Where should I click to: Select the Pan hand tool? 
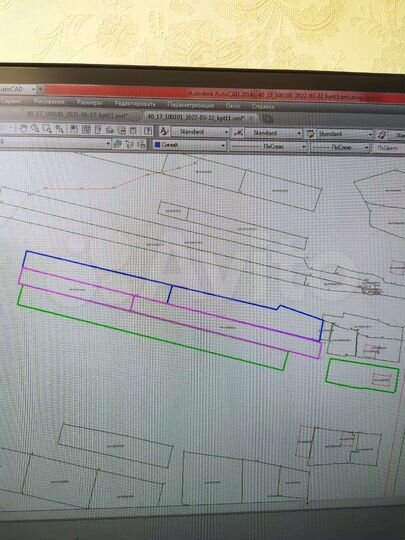click(x=23, y=129)
